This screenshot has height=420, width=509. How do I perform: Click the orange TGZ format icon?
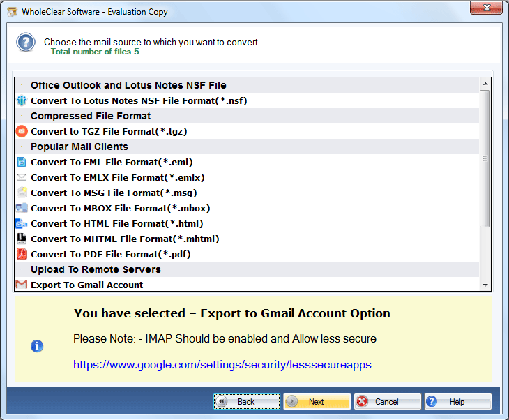[22, 131]
